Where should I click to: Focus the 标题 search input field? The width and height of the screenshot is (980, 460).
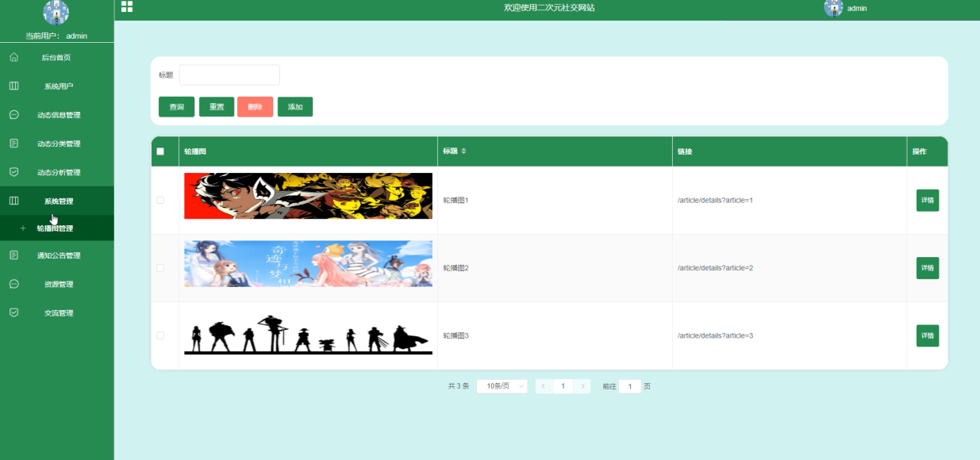229,75
